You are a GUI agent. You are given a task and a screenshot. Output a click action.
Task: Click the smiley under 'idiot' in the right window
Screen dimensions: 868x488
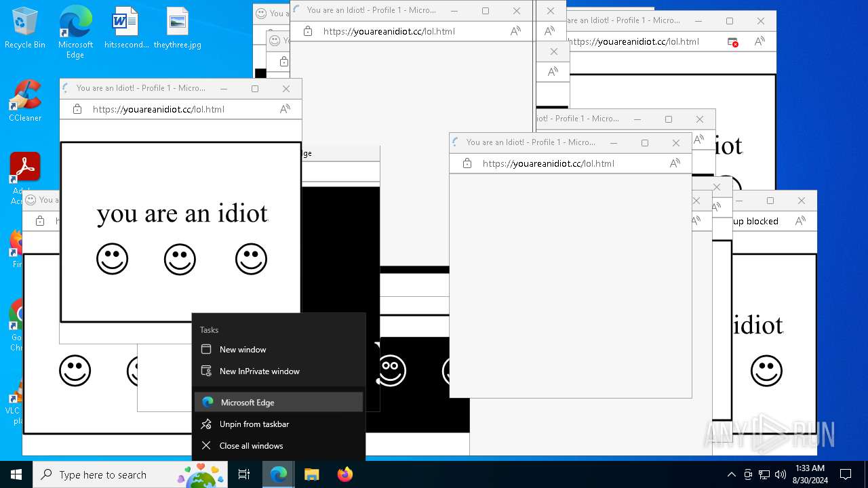(767, 371)
